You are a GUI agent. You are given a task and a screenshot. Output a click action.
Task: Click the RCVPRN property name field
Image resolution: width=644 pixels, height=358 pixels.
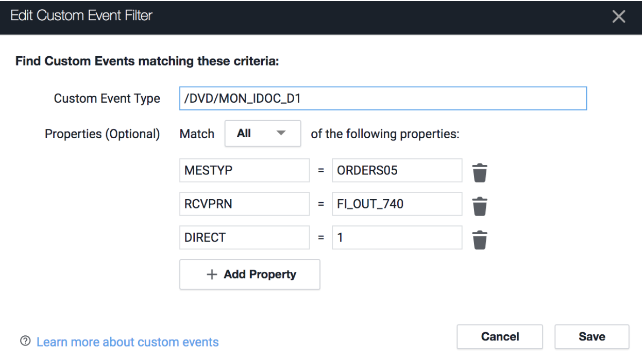pyautogui.click(x=244, y=204)
